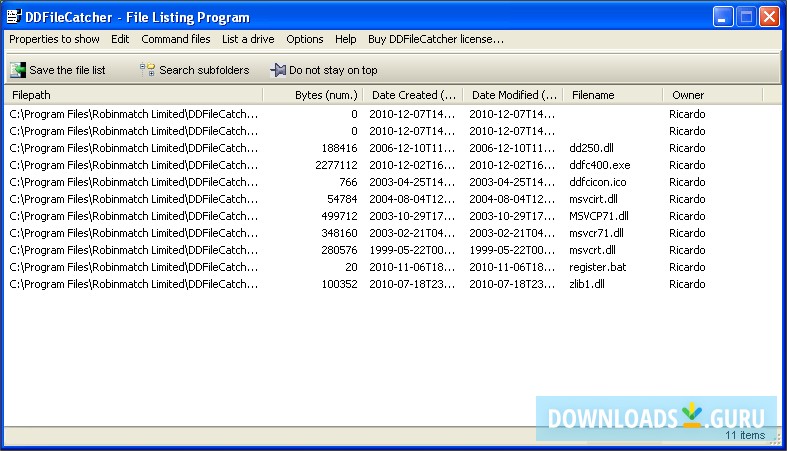
Task: Open the List a drive menu
Action: click(248, 39)
